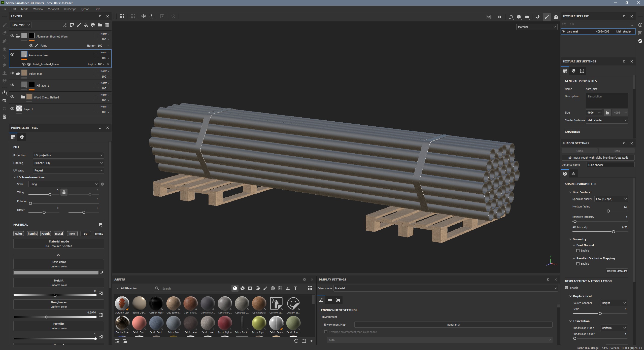Open the History panel icon on right dock
The width and height of the screenshot is (644, 350).
pos(640,25)
